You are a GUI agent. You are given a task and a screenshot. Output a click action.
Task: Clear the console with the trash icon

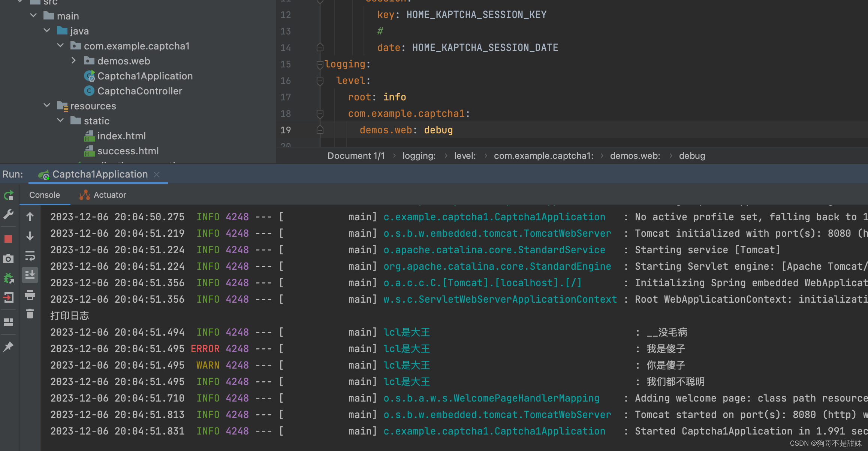pos(30,314)
